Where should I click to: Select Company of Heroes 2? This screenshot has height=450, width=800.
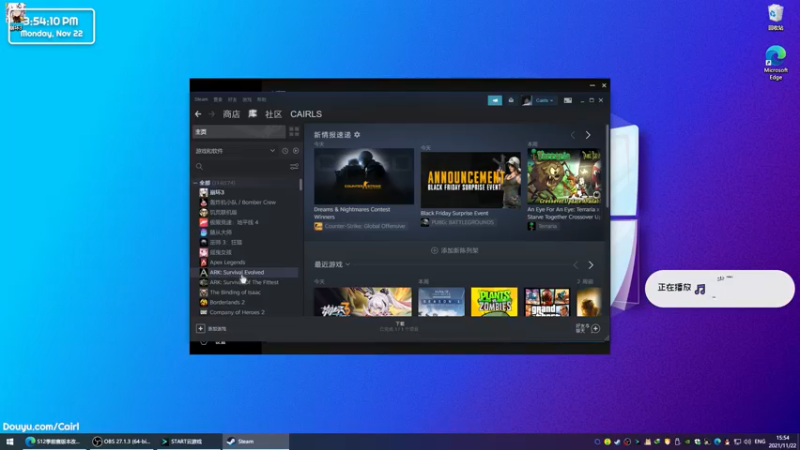[237, 312]
